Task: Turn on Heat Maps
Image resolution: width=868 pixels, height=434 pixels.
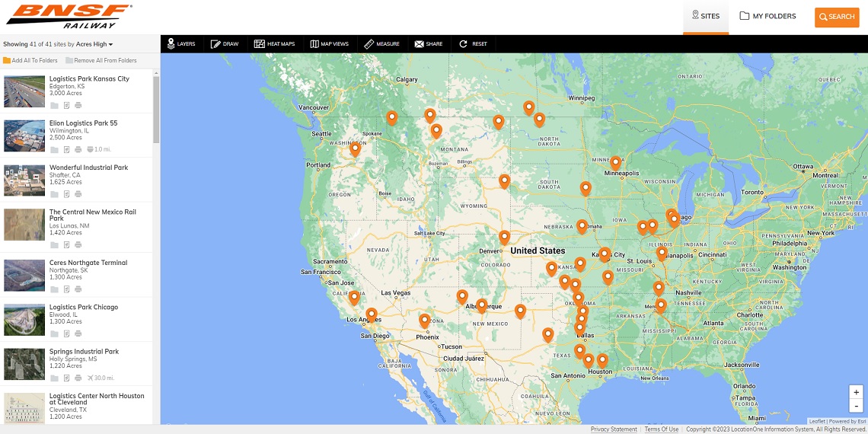Action: click(274, 44)
